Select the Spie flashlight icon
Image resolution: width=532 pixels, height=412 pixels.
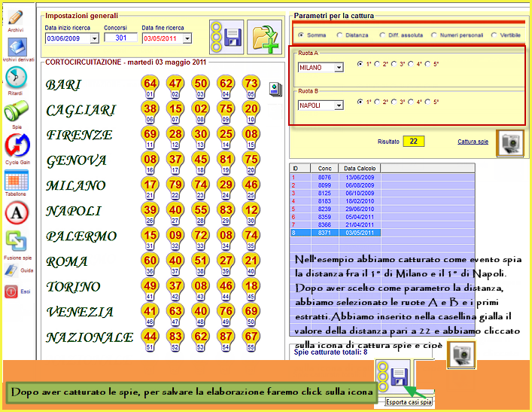tap(15, 111)
